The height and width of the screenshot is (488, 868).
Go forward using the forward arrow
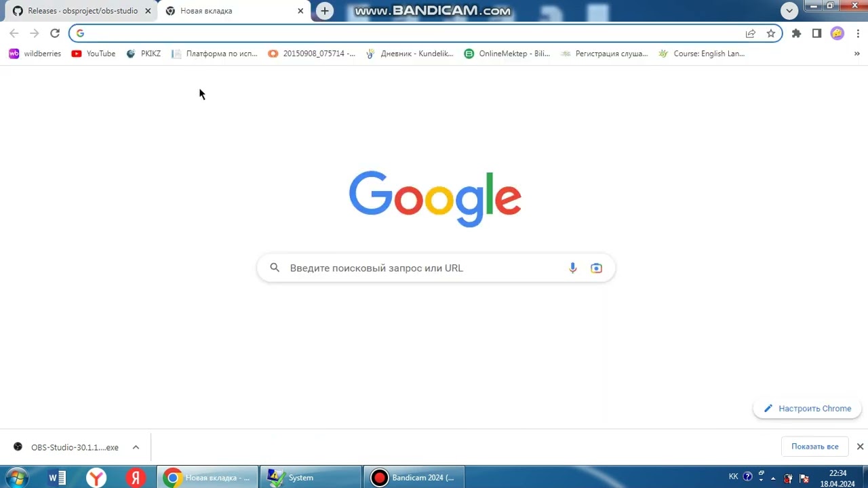click(x=35, y=33)
